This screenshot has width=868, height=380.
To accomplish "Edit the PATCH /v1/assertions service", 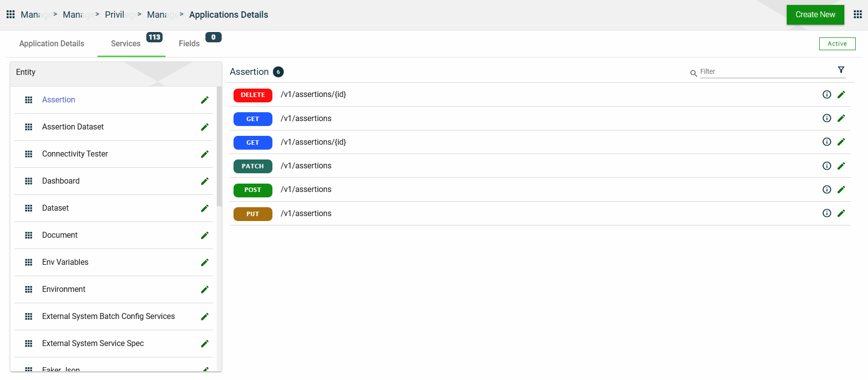I will pos(841,166).
